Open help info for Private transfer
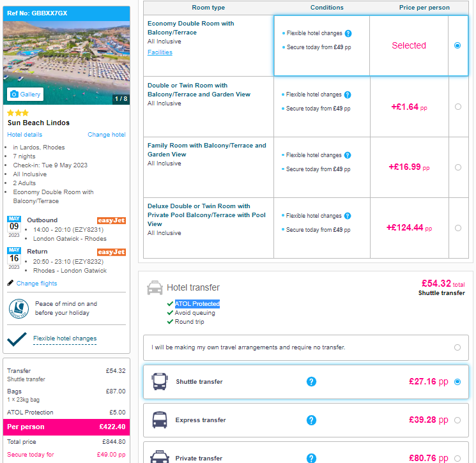Image resolution: width=476 pixels, height=463 pixels. (311, 458)
